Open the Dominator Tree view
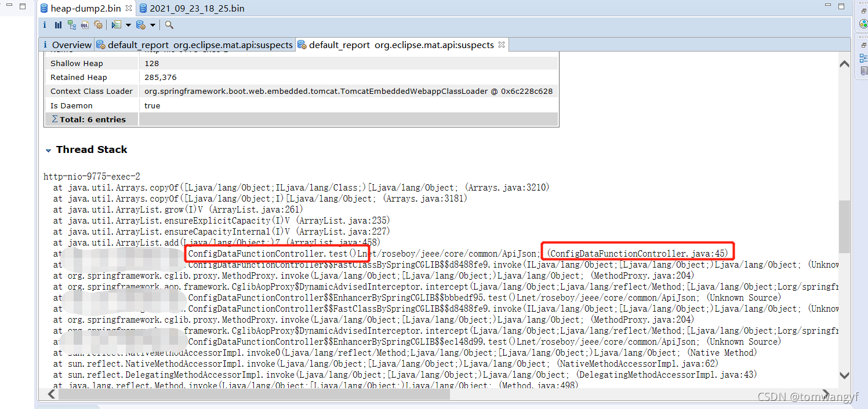Image resolution: width=868 pixels, height=409 pixels. click(x=71, y=25)
